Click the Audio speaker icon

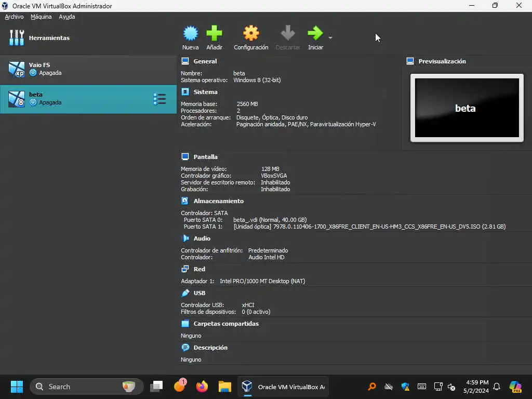(185, 238)
